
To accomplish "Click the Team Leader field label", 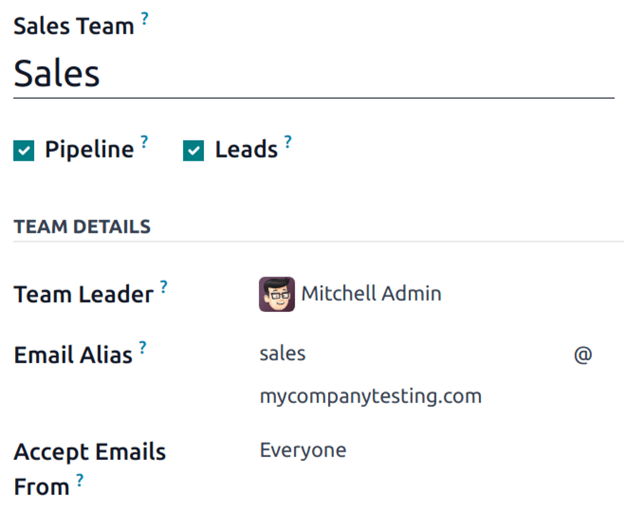I will (83, 295).
